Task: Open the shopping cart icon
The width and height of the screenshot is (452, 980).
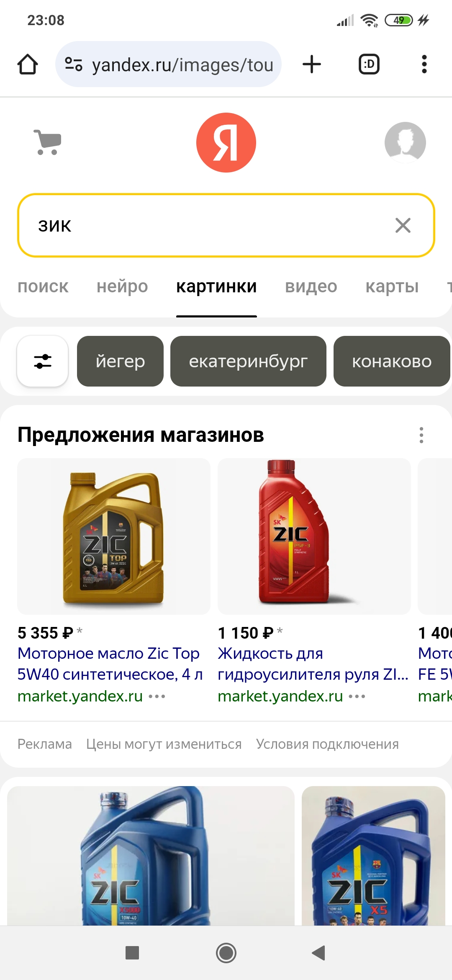Action: point(48,142)
